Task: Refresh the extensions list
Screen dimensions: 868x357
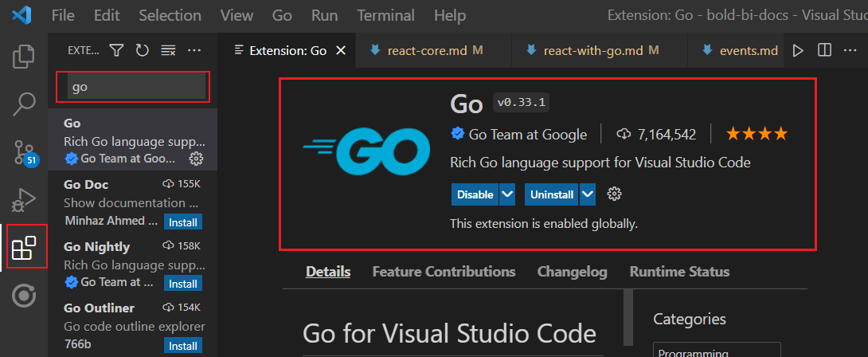Action: [143, 50]
